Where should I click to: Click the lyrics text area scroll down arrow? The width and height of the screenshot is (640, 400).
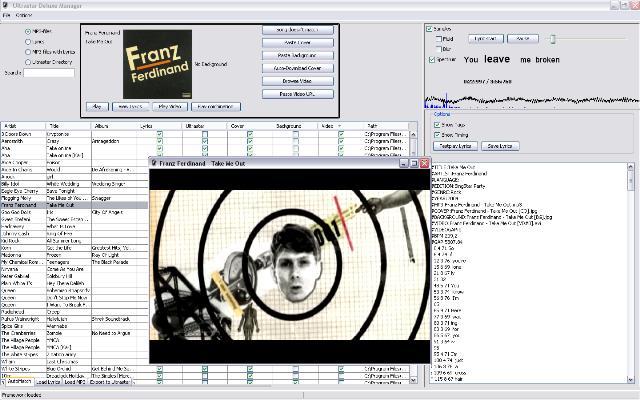[x=630, y=380]
